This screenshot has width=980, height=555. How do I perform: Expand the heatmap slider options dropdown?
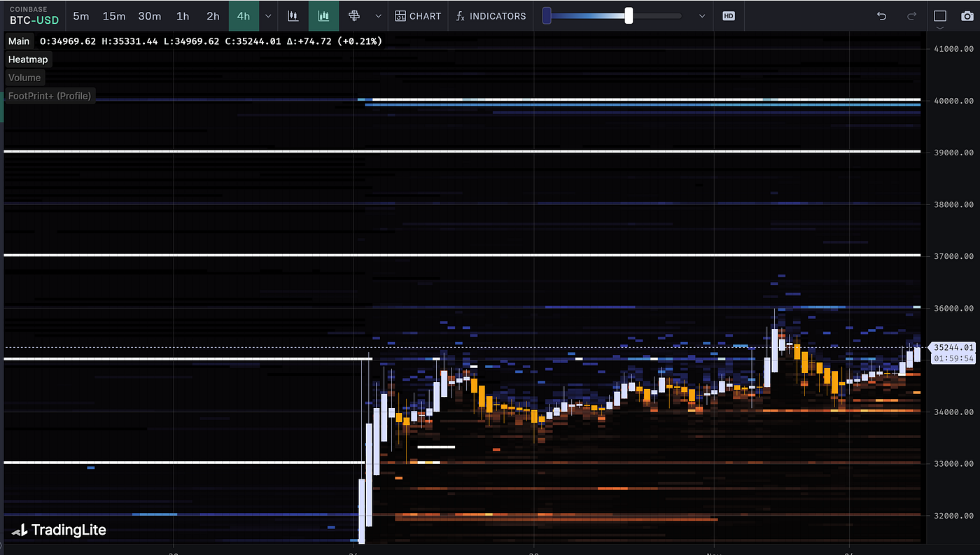[702, 15]
